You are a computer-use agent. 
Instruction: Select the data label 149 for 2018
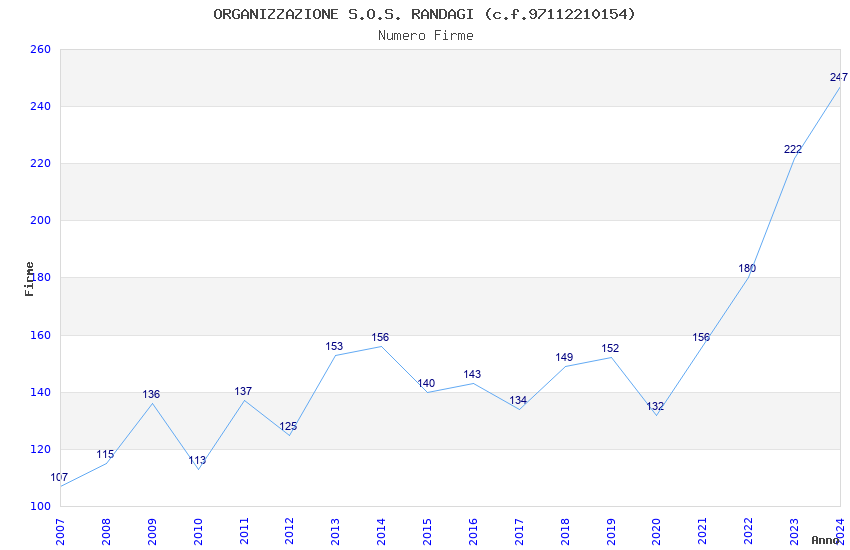coord(564,357)
